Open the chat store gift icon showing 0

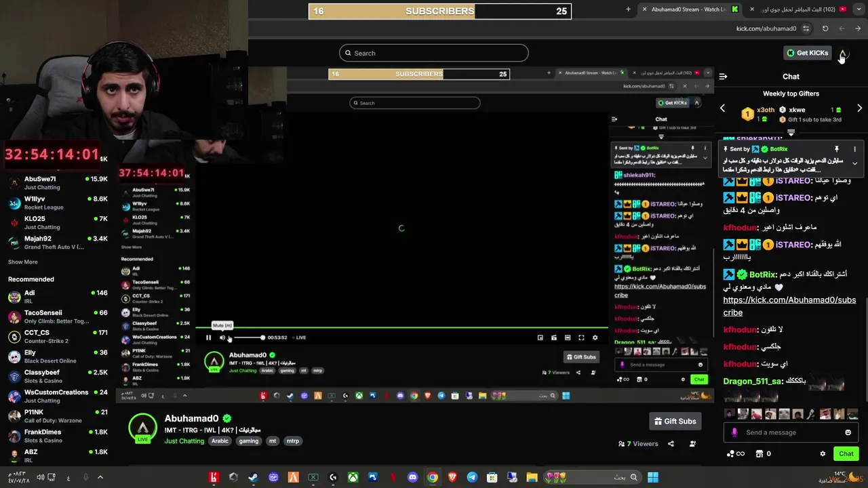764,453
